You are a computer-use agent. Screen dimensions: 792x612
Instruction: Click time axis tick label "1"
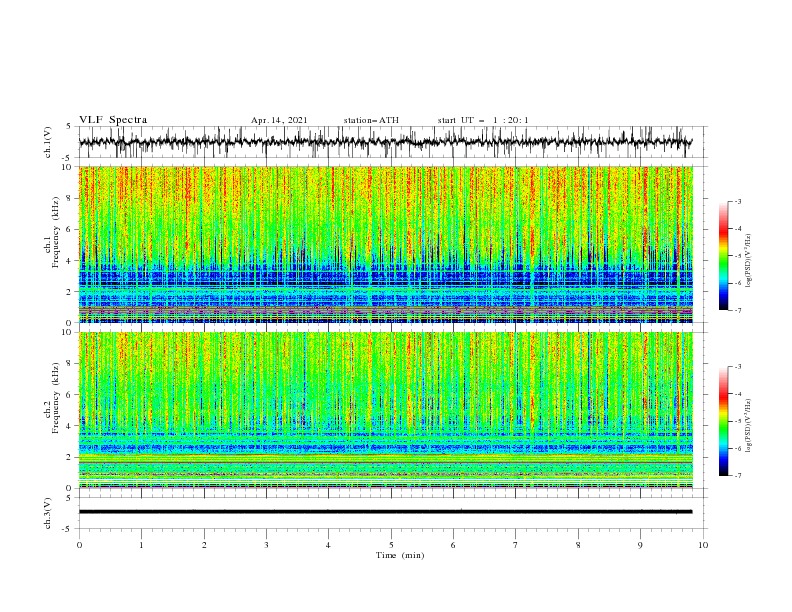pos(141,545)
